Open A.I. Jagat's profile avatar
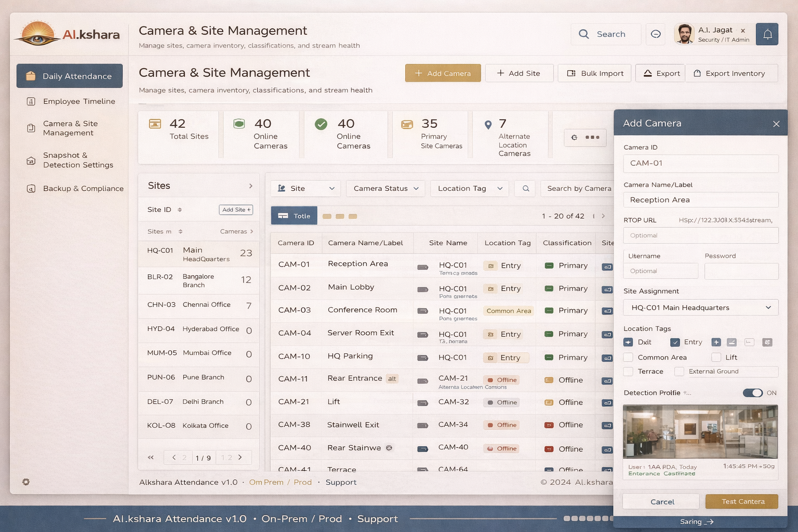798x532 pixels. tap(684, 34)
